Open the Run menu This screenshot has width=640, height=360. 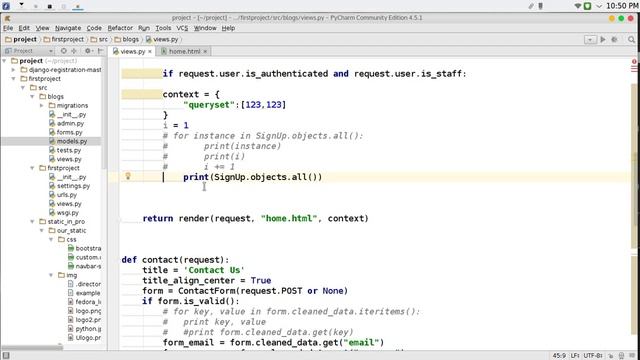coord(144,28)
